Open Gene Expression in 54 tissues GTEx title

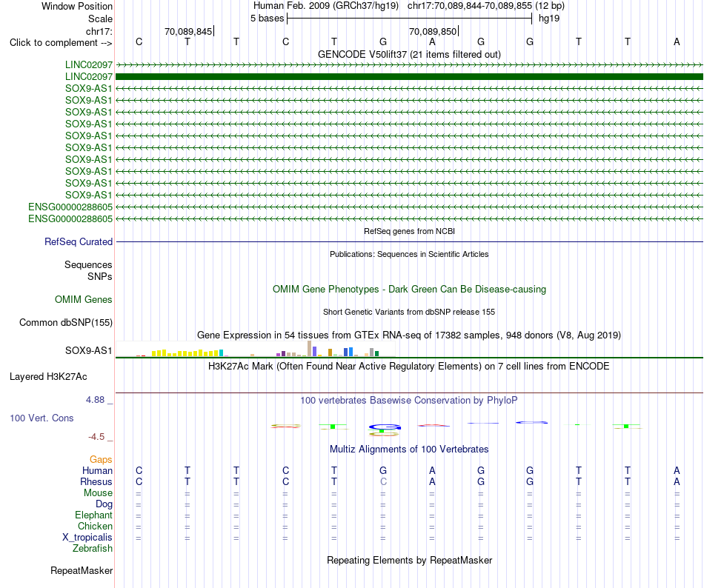point(409,335)
